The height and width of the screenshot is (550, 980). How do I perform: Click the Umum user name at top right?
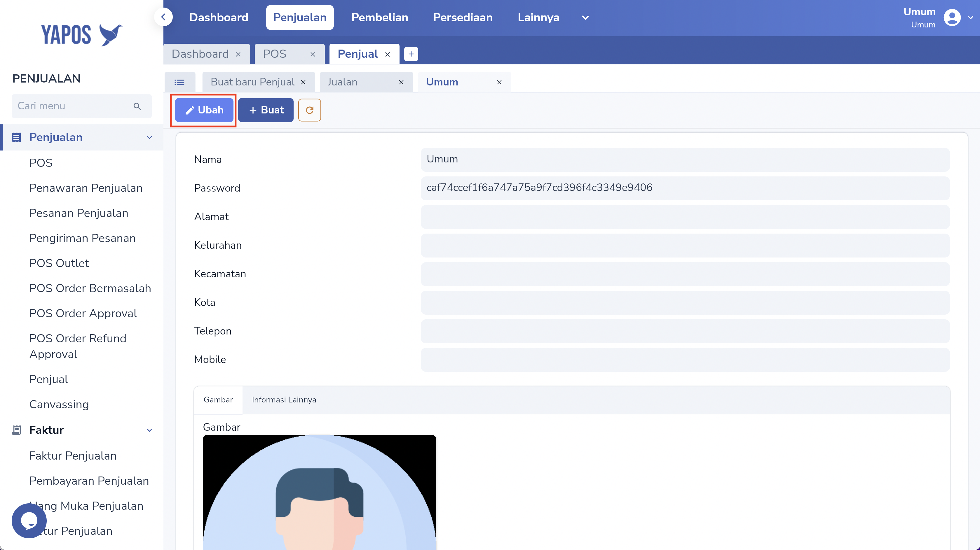point(919,12)
